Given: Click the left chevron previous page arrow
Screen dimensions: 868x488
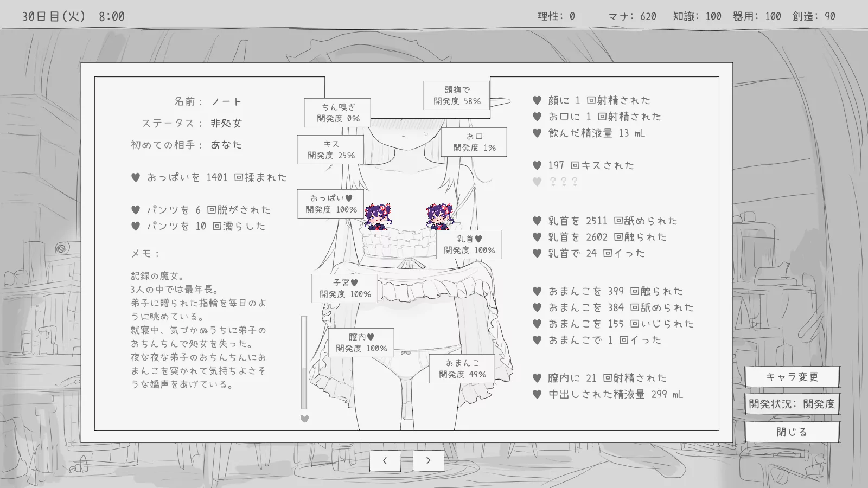Looking at the screenshot, I should click(385, 461).
